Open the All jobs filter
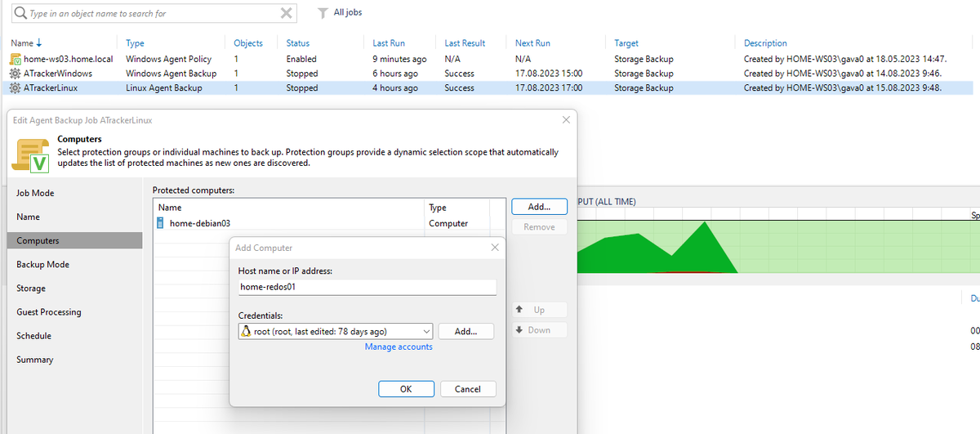This screenshot has height=434, width=980. pos(348,13)
